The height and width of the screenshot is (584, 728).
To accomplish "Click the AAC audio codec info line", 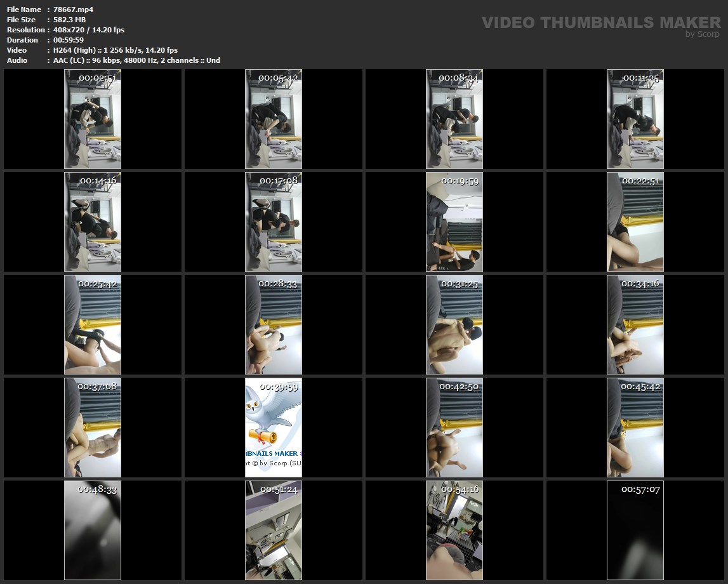I will click(136, 60).
